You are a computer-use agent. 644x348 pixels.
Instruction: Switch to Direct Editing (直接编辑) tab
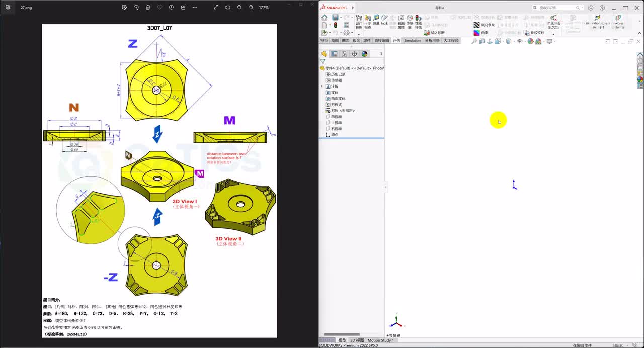point(382,41)
